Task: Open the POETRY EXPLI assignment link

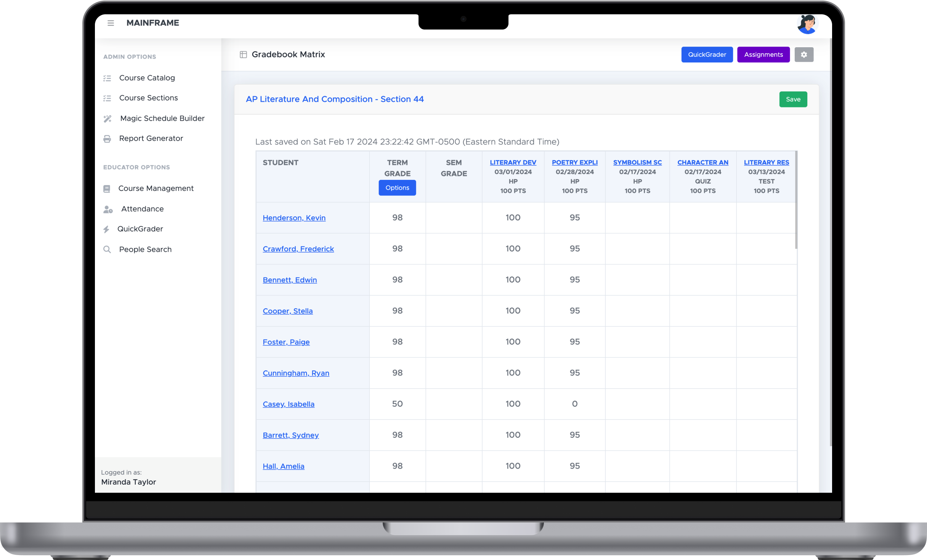Action: point(574,162)
